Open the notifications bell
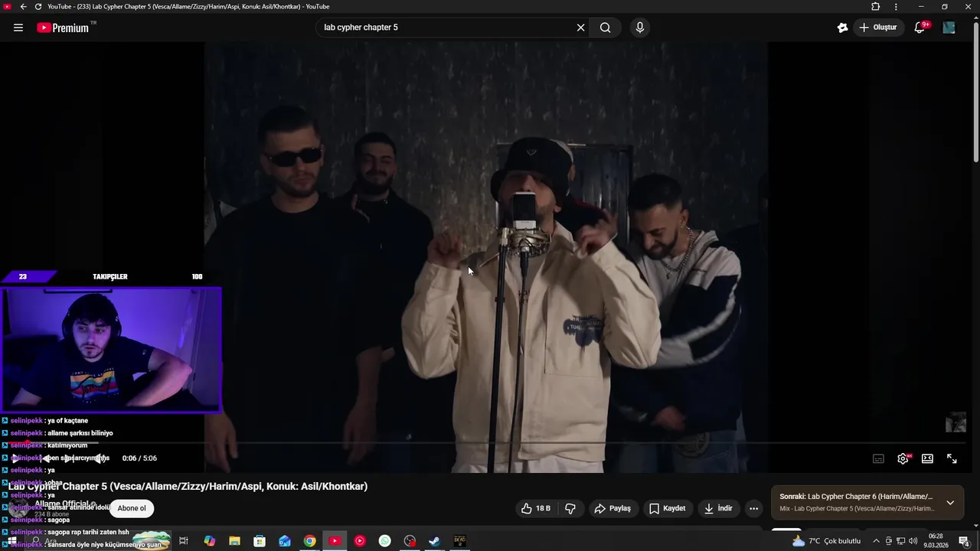This screenshot has height=551, width=980. [x=920, y=28]
